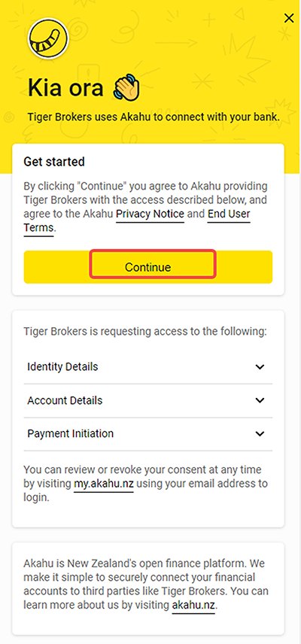
Task: Expand Payment Initiation using its chevron arrow
Action: tap(260, 433)
